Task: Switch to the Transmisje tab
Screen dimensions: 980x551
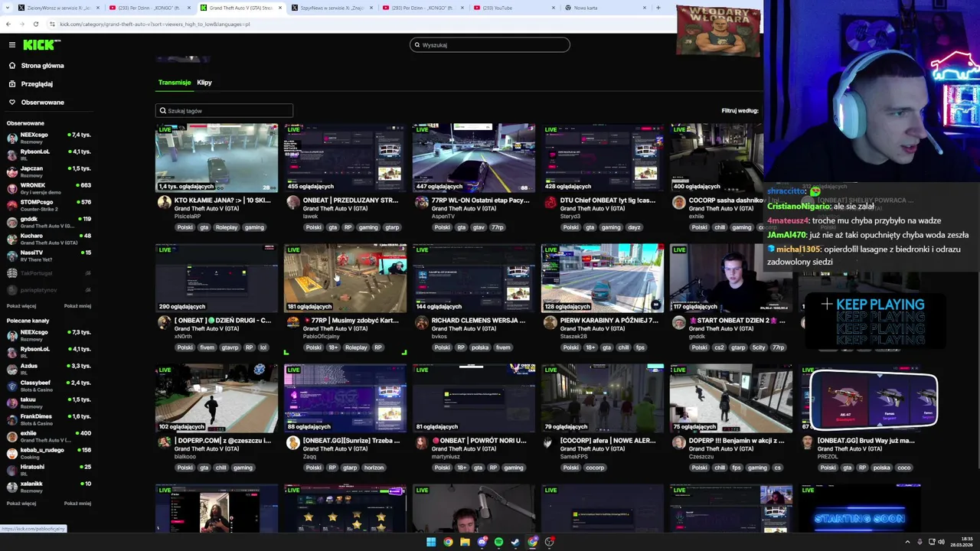Action: click(175, 83)
